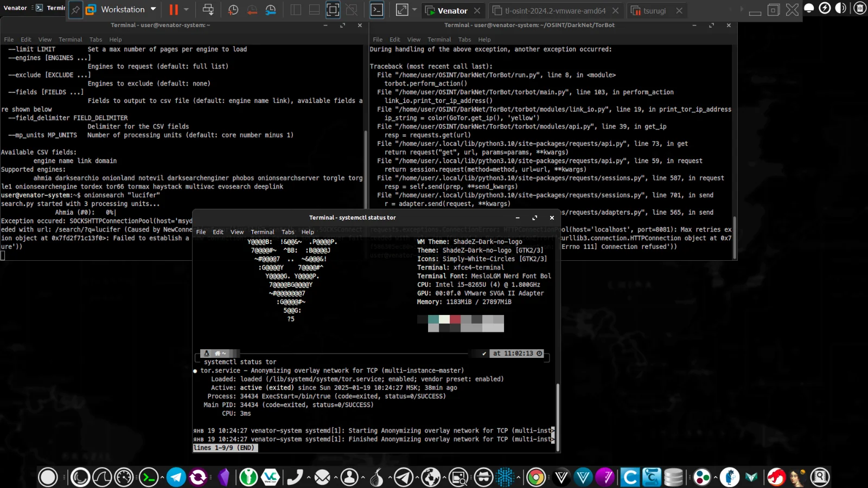Open Telegram from the dock
The height and width of the screenshot is (488, 868).
pyautogui.click(x=176, y=477)
